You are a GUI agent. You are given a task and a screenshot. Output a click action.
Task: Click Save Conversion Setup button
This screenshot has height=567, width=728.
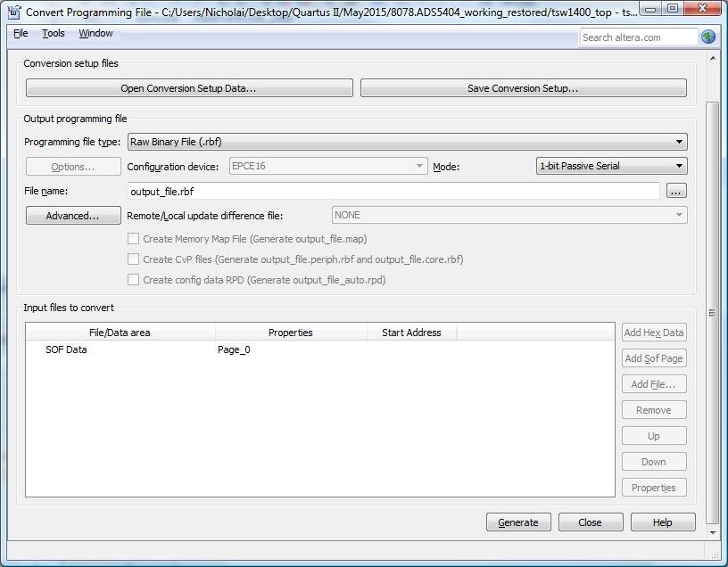523,88
